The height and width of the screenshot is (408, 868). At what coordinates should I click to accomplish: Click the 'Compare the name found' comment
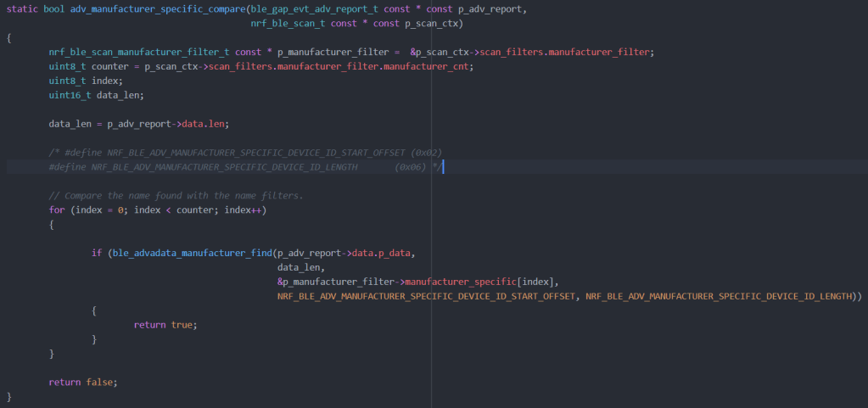tap(176, 196)
